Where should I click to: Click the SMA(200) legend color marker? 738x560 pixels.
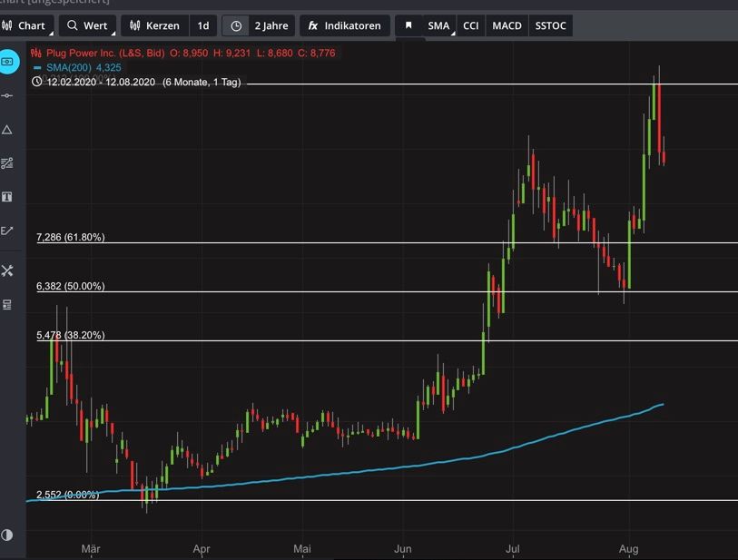(x=36, y=67)
